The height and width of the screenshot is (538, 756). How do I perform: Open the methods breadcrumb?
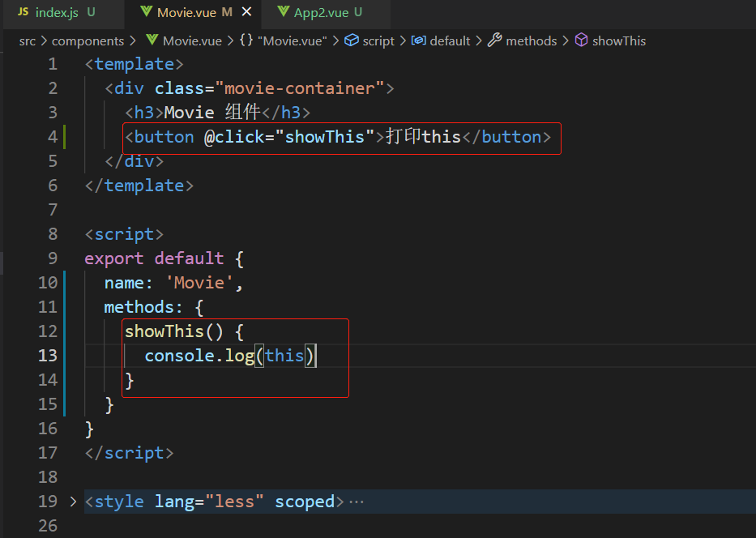tap(532, 41)
